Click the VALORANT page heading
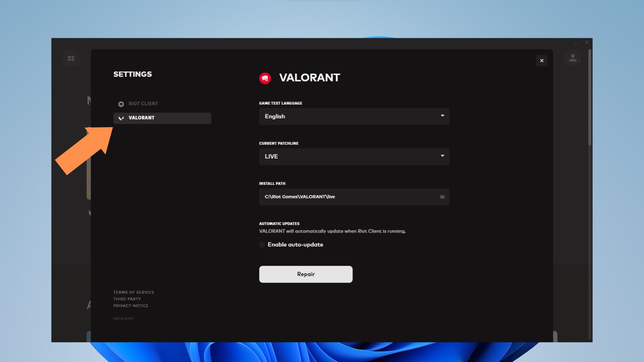 pos(310,78)
